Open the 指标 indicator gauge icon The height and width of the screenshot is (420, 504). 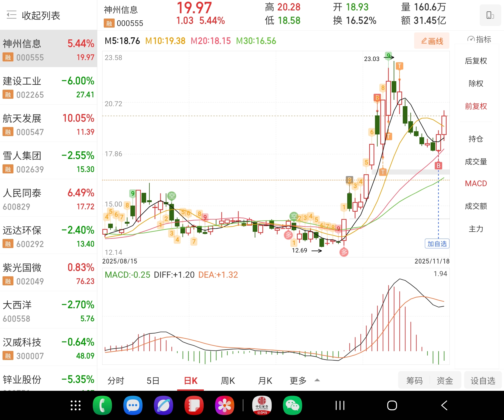[471, 39]
